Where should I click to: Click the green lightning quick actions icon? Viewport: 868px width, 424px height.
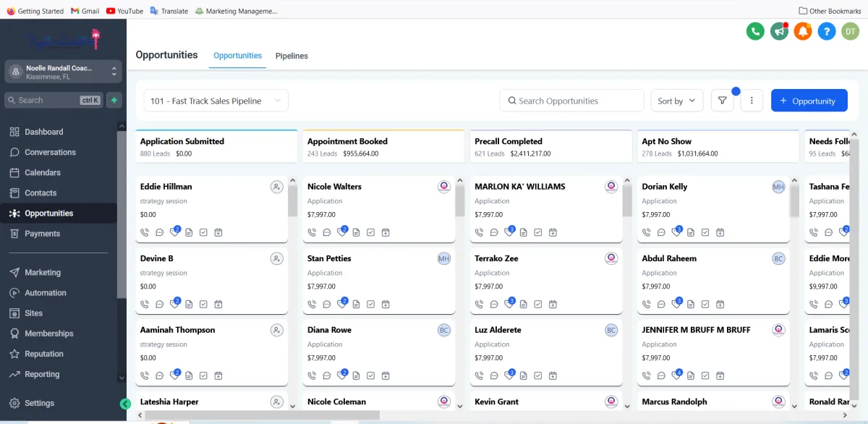(114, 101)
